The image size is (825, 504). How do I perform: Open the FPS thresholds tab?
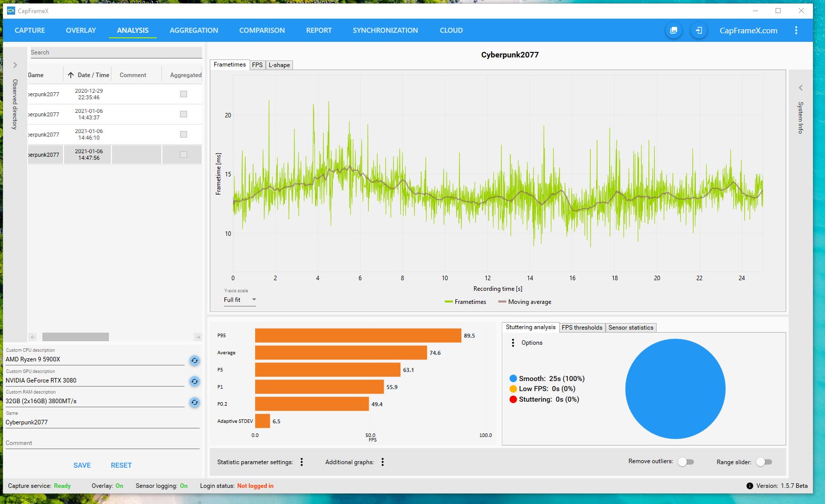582,328
